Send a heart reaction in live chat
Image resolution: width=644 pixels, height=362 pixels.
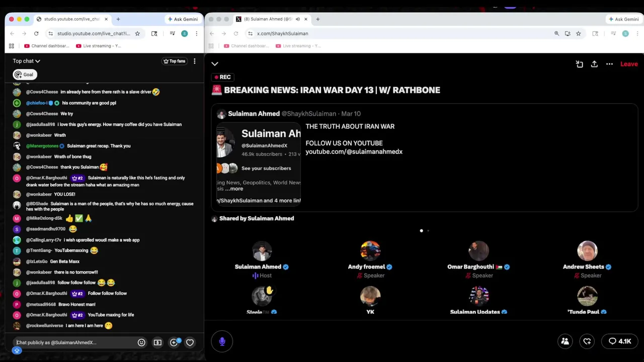click(190, 342)
